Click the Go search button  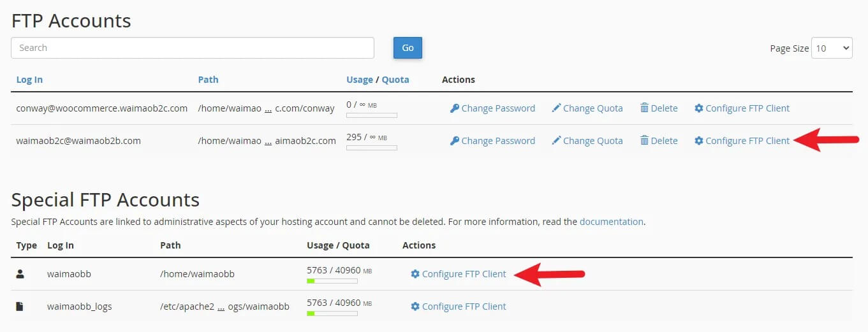pyautogui.click(x=408, y=48)
